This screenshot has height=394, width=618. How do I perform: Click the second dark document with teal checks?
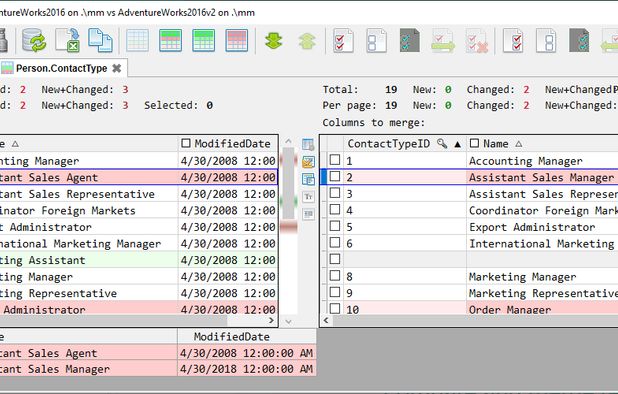579,40
